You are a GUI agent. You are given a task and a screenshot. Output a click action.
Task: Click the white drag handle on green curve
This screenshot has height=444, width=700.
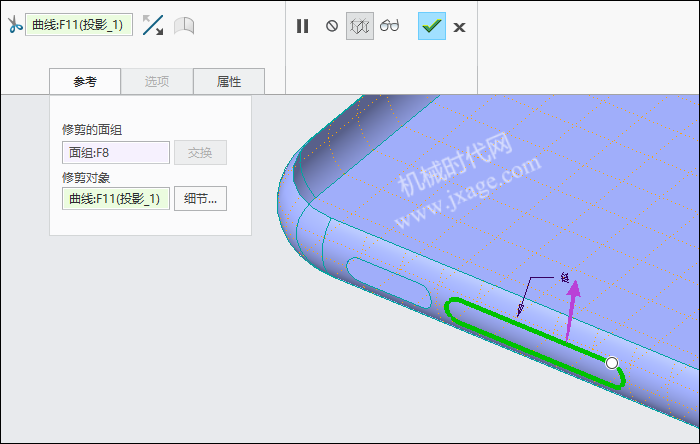click(x=612, y=363)
